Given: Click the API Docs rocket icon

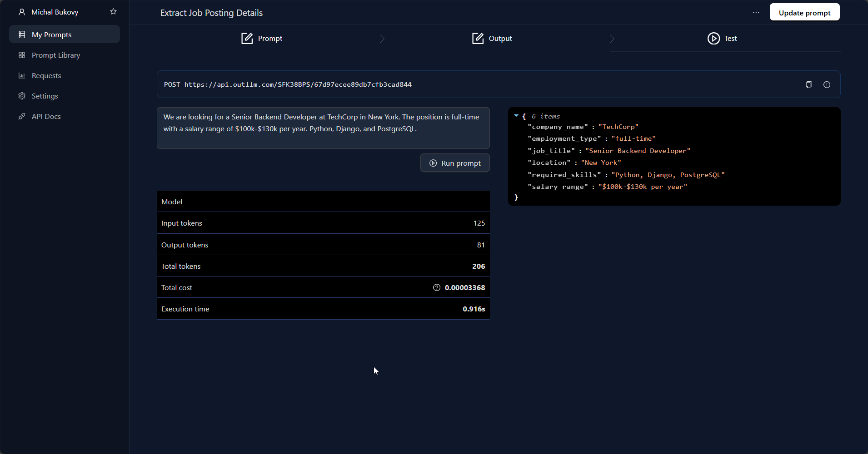Looking at the screenshot, I should click(x=22, y=116).
